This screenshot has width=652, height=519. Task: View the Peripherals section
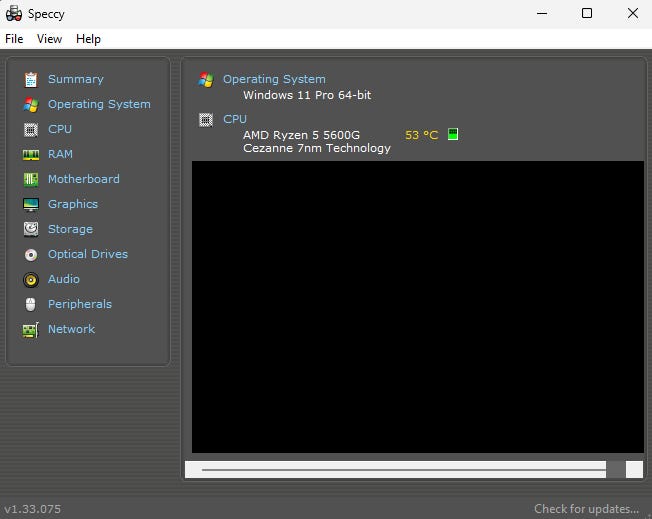click(x=80, y=304)
